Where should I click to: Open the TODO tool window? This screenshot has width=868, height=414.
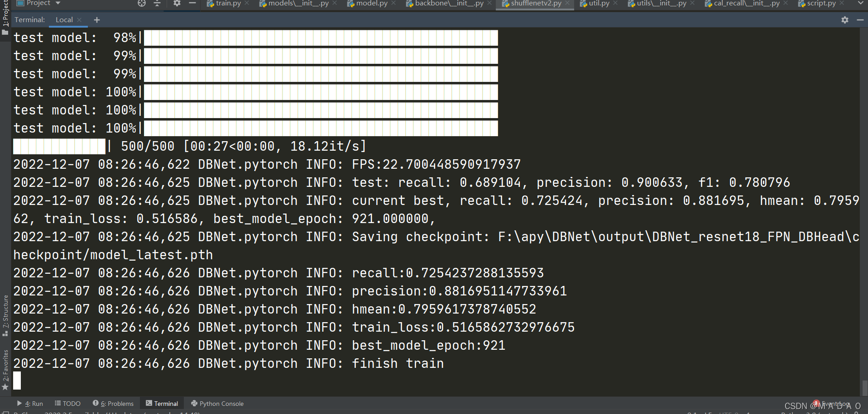pos(67,404)
